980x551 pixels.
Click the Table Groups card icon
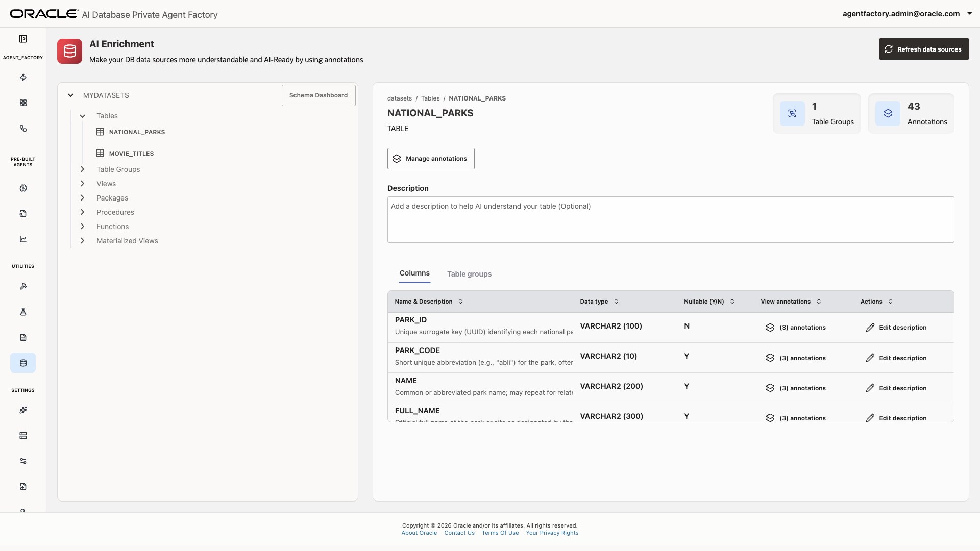tap(792, 113)
